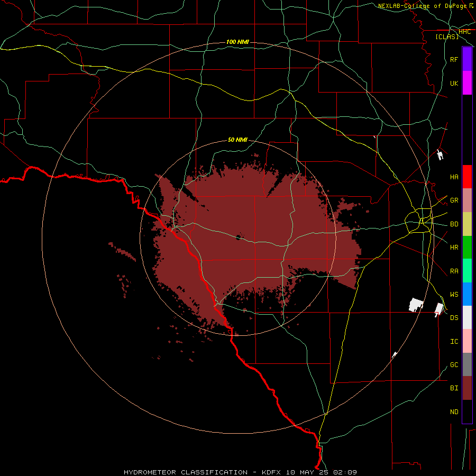Image resolution: width=476 pixels, height=476 pixels.
Task: Click the purple RF color swatch
Action: click(x=467, y=59)
